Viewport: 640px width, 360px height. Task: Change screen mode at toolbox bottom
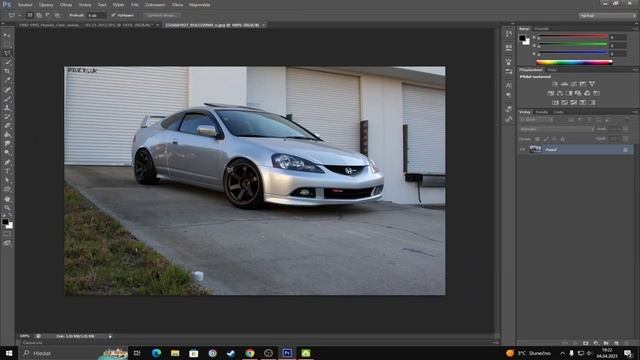[x=7, y=243]
